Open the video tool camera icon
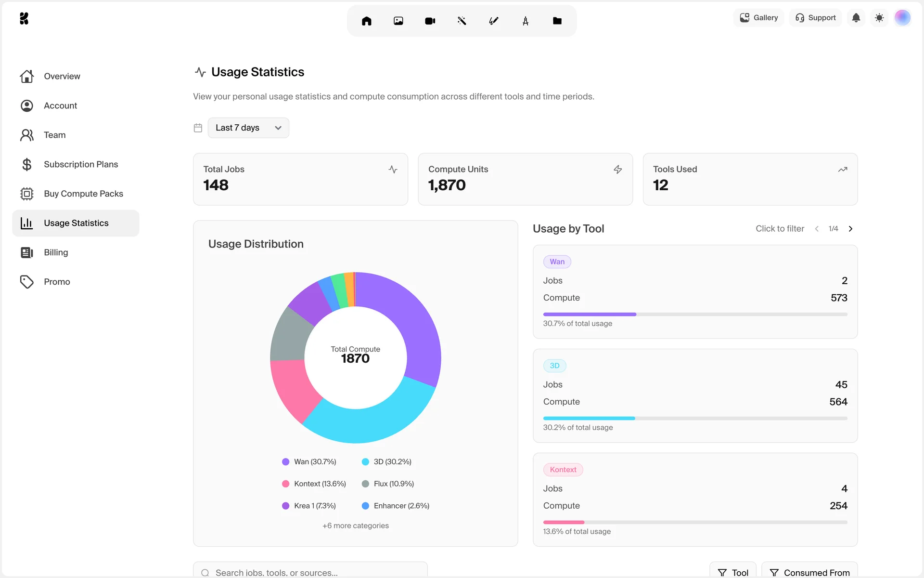 (x=430, y=21)
